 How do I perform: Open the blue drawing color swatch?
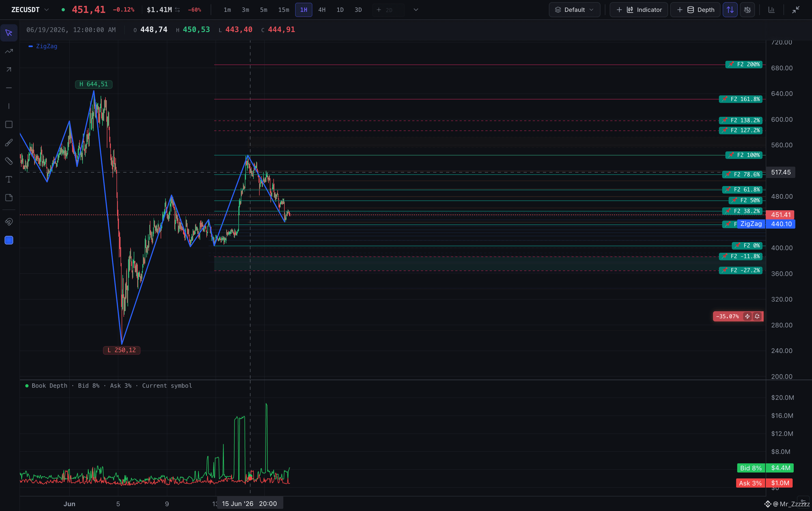point(9,240)
